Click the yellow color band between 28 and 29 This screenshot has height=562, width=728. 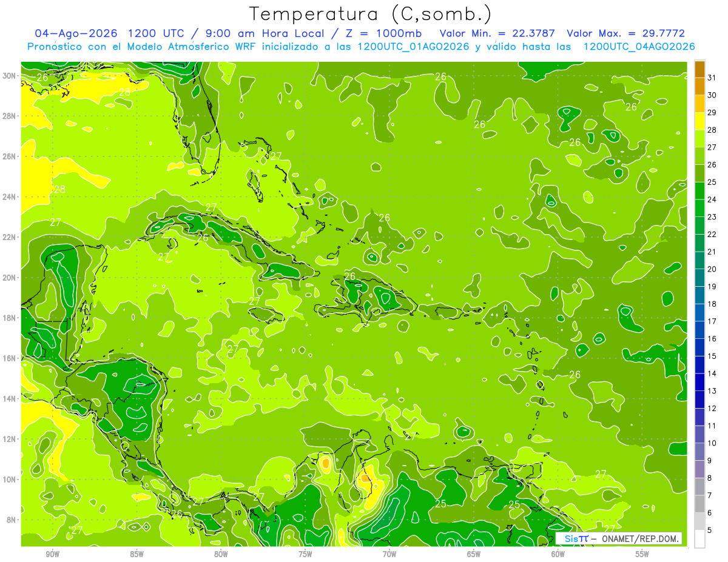(x=699, y=121)
